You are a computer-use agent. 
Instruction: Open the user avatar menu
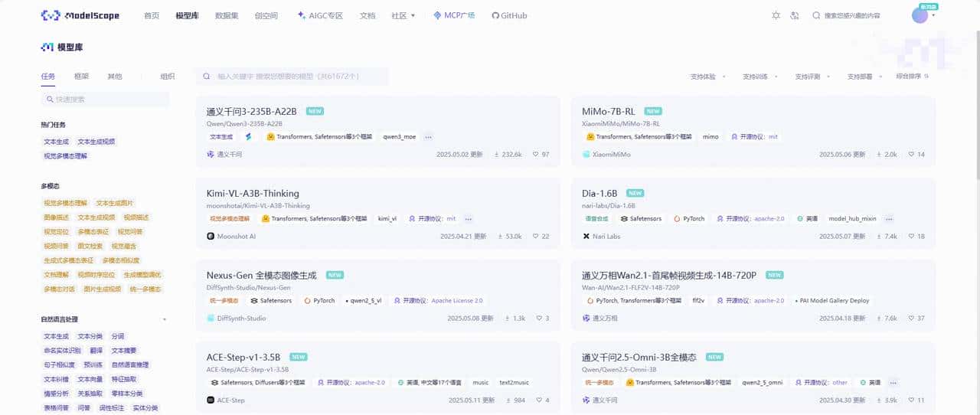click(920, 15)
